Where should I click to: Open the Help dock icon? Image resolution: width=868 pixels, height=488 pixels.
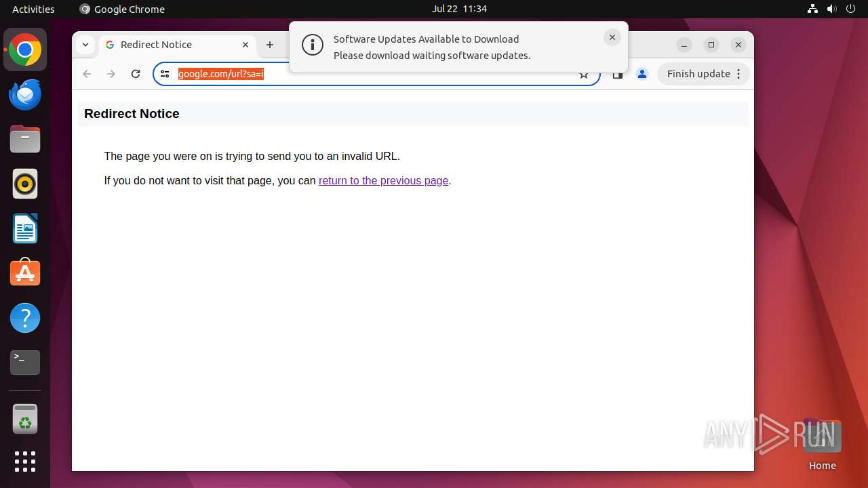(x=25, y=318)
